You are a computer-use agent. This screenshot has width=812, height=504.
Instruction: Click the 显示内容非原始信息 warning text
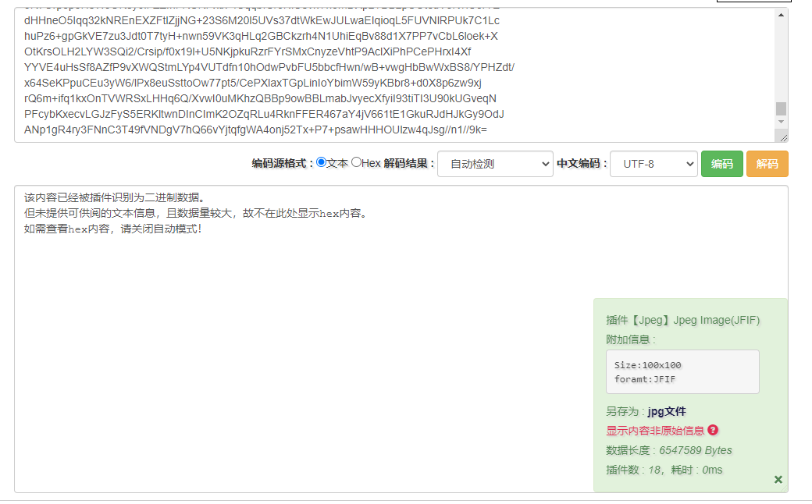point(655,431)
